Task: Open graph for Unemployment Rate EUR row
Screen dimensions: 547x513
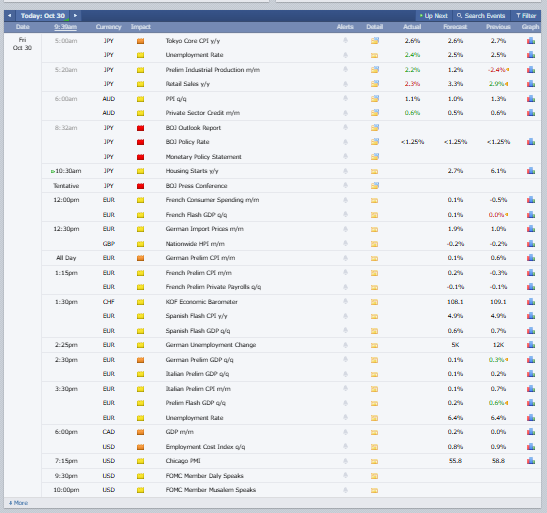Action: 531,417
